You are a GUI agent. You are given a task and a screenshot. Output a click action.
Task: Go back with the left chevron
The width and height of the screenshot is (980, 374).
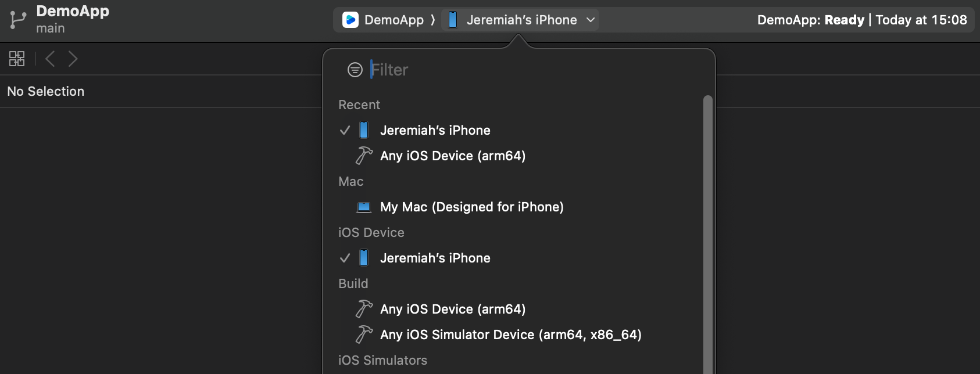pos(51,59)
